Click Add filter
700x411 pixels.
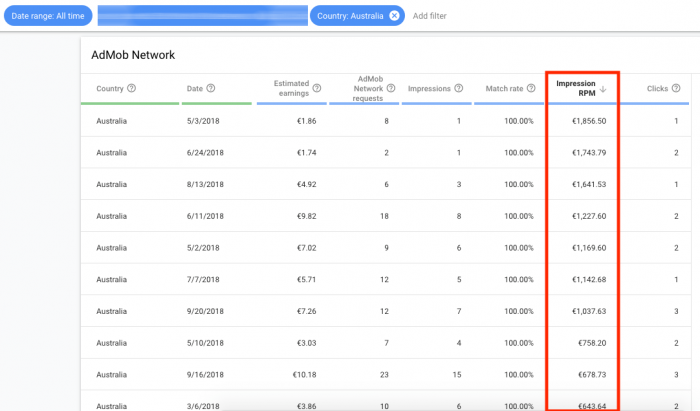(x=429, y=16)
